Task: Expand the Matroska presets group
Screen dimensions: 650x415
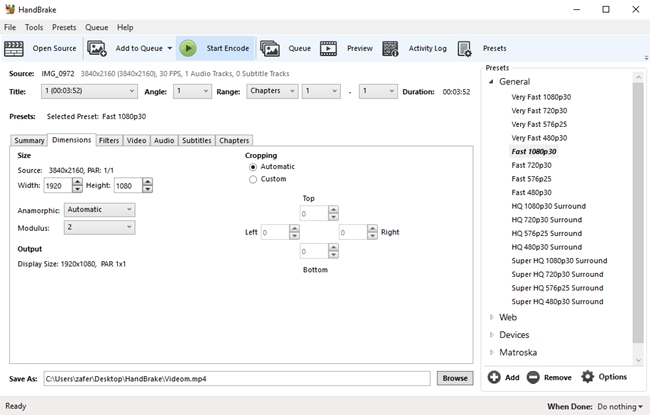Action: point(492,352)
